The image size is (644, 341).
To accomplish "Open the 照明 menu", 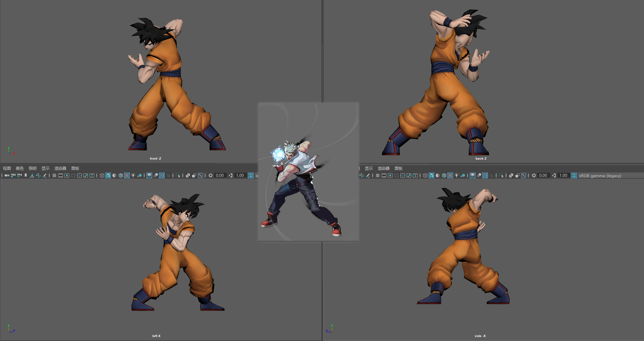I will (x=33, y=168).
